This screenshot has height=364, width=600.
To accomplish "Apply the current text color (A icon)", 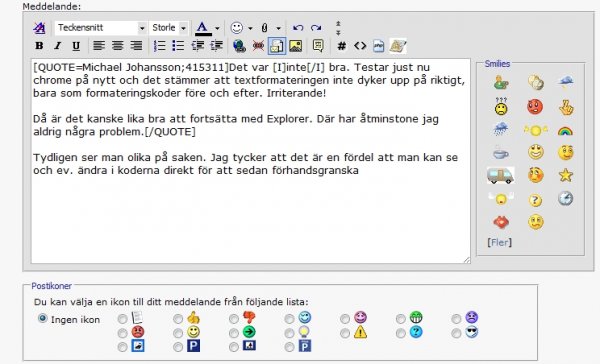I will [x=203, y=28].
